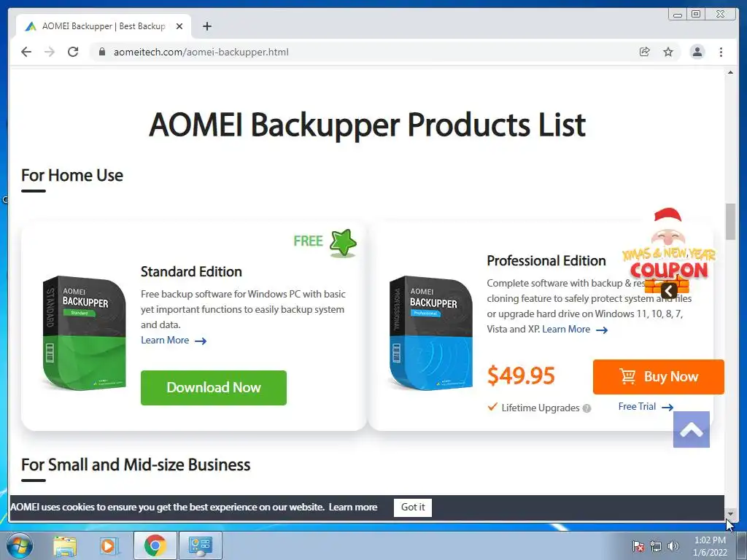Close the AOMEI Backupper tab
Viewport: 747px width, 560px height.
[179, 26]
